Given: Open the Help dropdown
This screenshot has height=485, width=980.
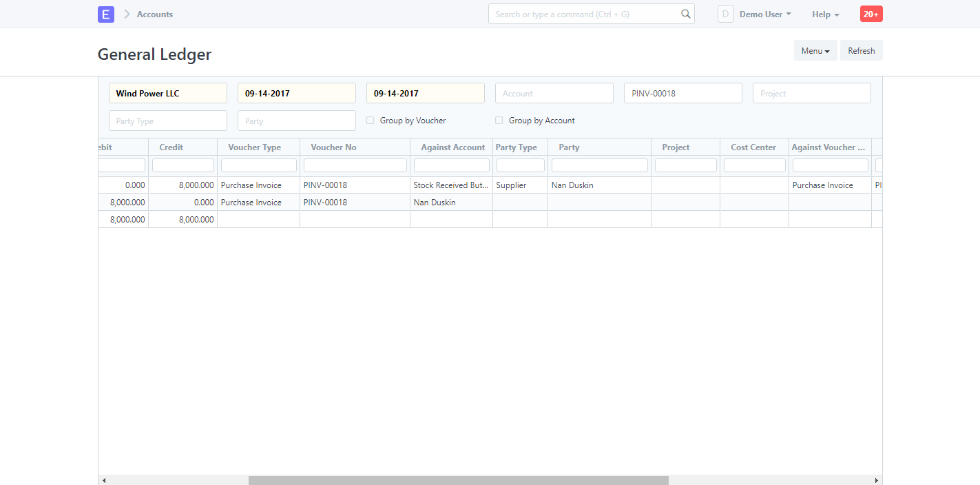Looking at the screenshot, I should 824,13.
